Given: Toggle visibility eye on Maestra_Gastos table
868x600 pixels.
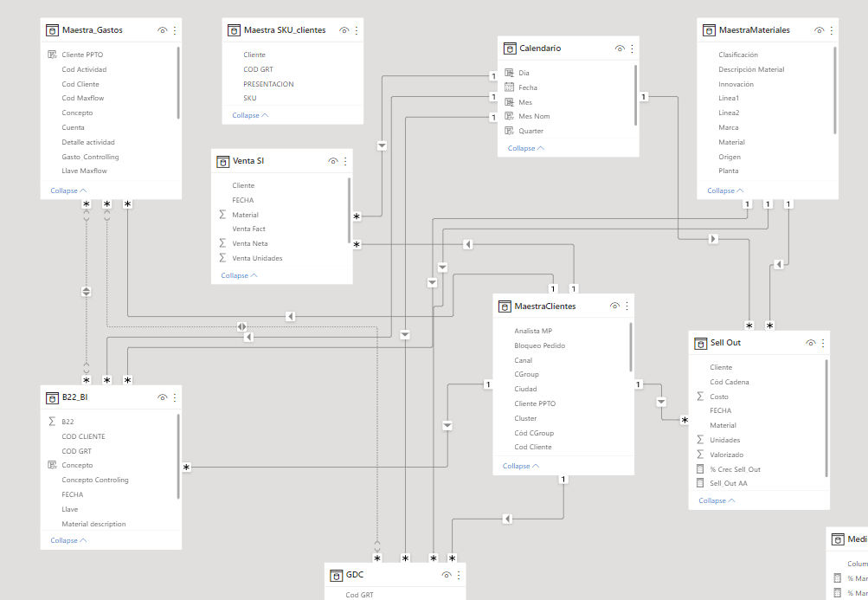Looking at the screenshot, I should pos(162,30).
